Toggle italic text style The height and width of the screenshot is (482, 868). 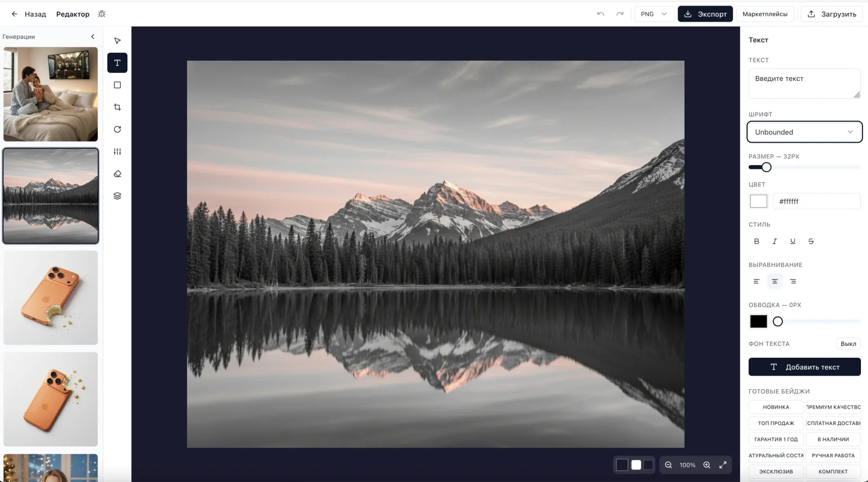775,242
